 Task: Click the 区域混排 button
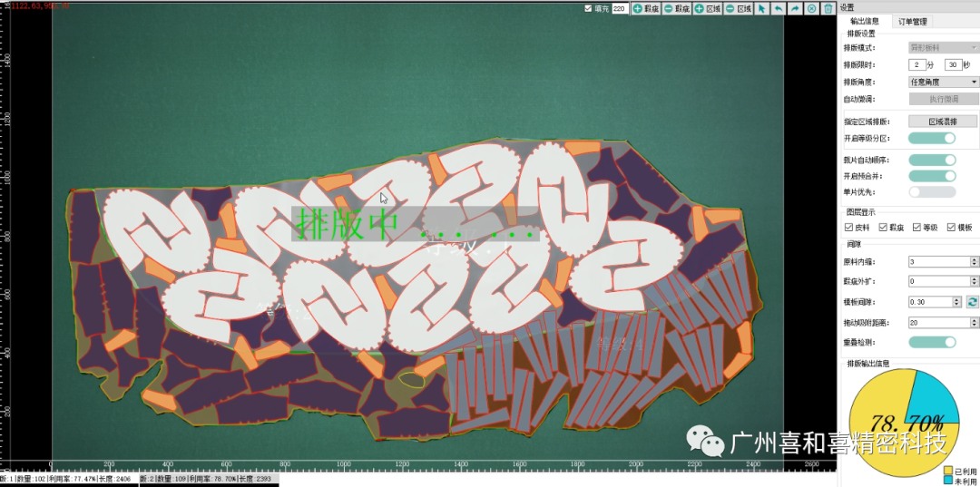943,122
